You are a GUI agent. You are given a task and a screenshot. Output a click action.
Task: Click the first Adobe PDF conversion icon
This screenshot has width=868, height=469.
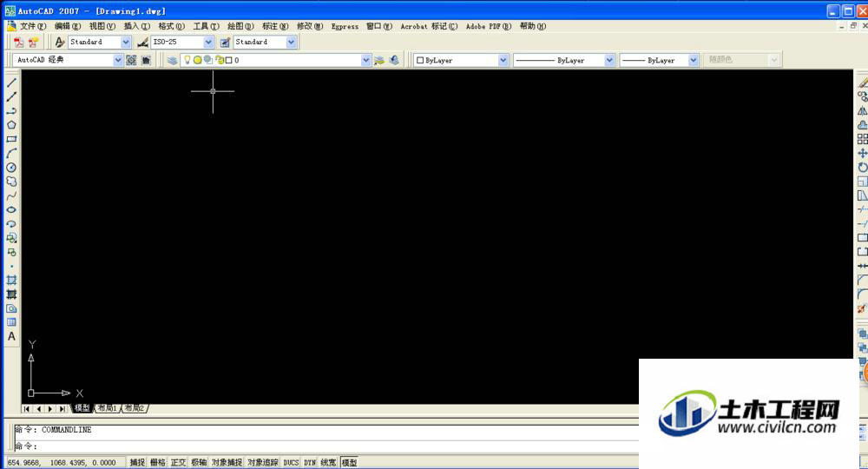(19, 42)
